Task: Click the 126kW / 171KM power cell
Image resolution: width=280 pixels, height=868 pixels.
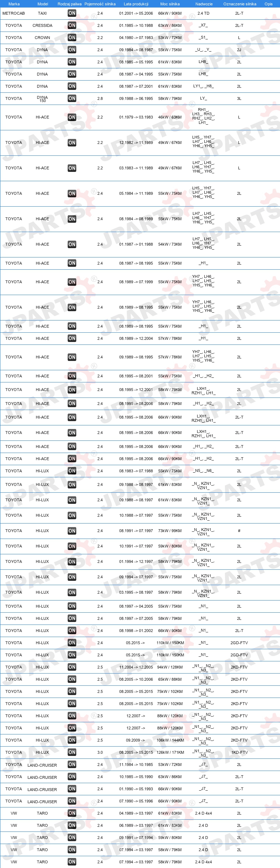Action: tap(170, 752)
